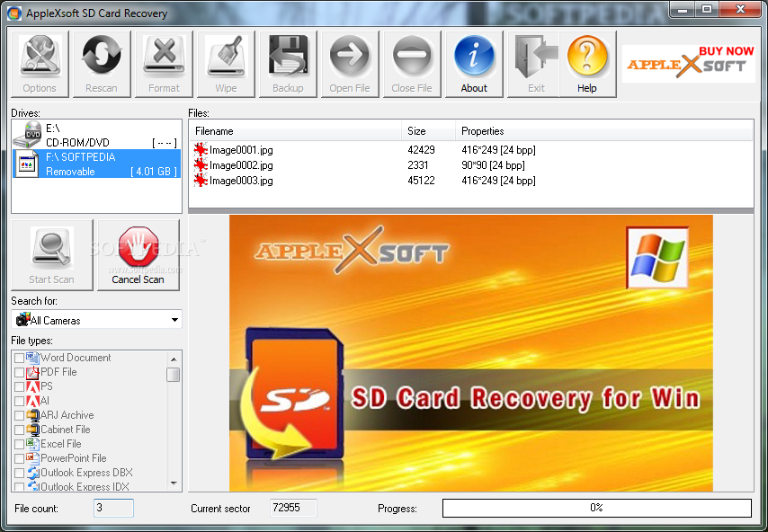Click the file types scrollbar thumb
This screenshot has width=768, height=532.
tap(173, 375)
